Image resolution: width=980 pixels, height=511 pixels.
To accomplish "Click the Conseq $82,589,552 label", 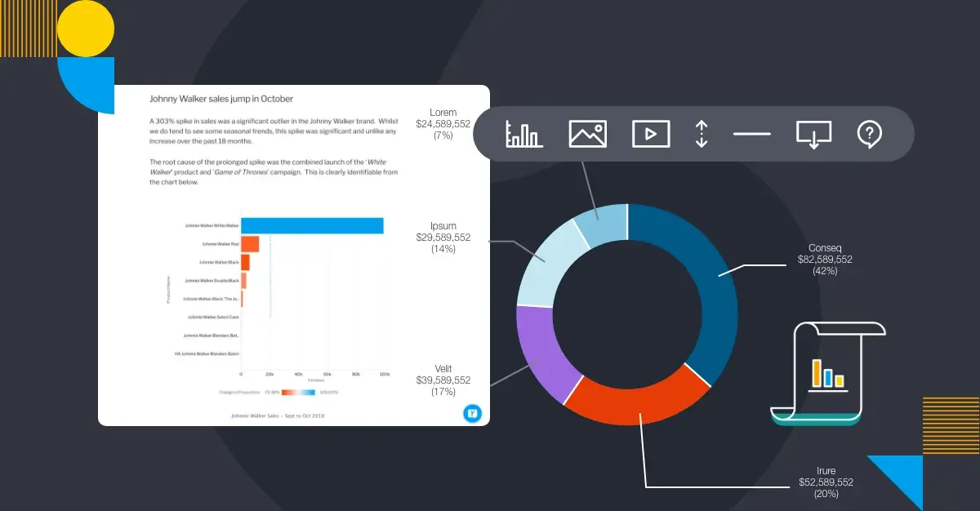I will tap(825, 260).
